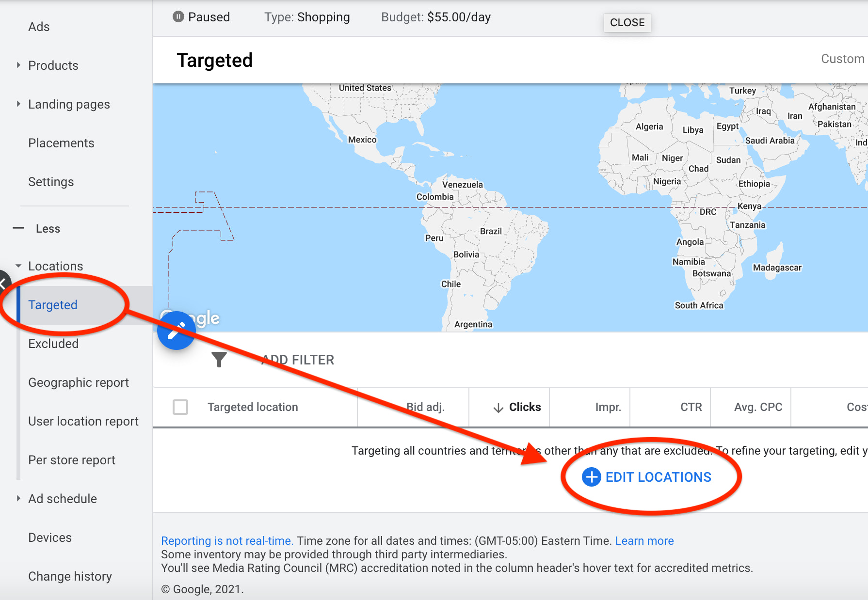Collapse menu with Less minus icon
This screenshot has width=868, height=600.
(19, 228)
